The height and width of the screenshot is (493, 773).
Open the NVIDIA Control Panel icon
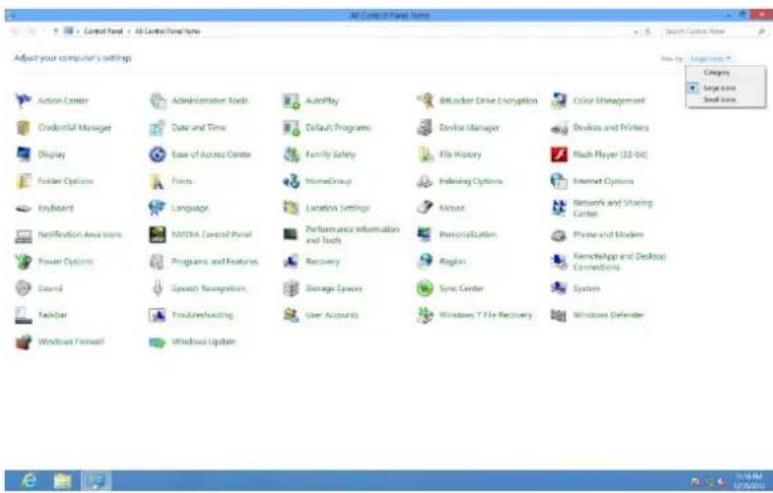pyautogui.click(x=158, y=235)
